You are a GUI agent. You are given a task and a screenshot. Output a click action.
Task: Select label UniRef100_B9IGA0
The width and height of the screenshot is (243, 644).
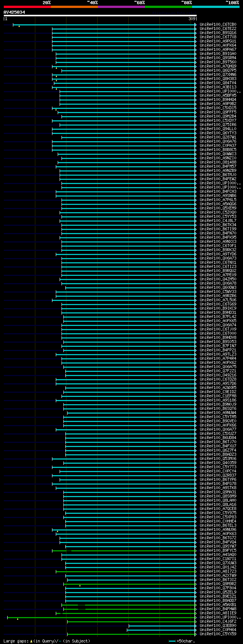[218, 54]
